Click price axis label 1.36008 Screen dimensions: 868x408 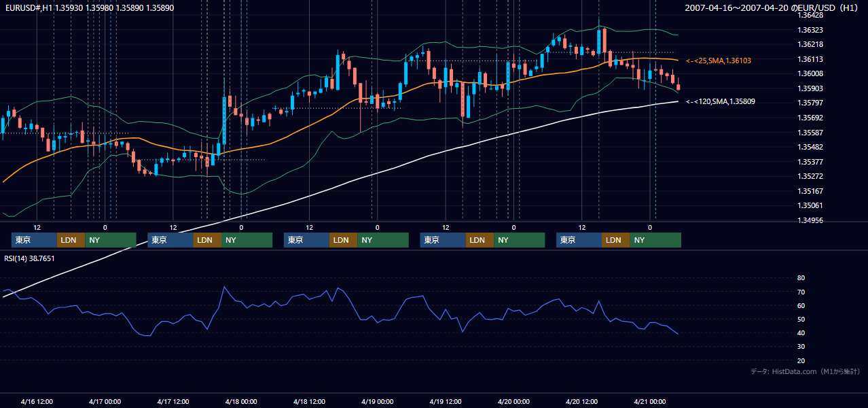810,73
